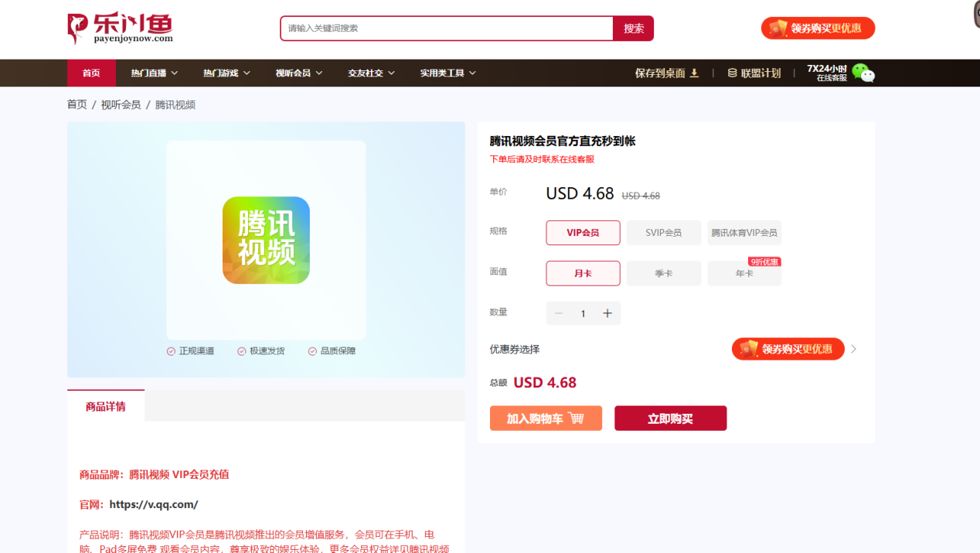Click the WeChat online support icon
The height and width of the screenshot is (553, 980).
tap(863, 73)
